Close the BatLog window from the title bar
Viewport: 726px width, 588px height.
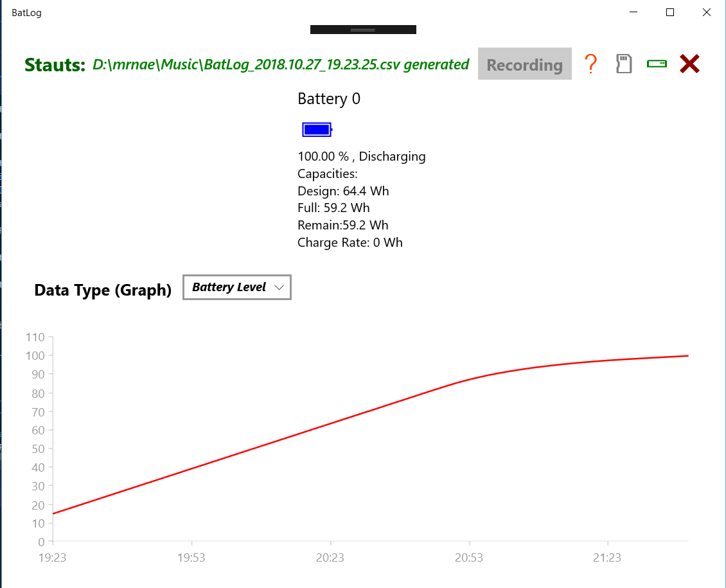[707, 12]
